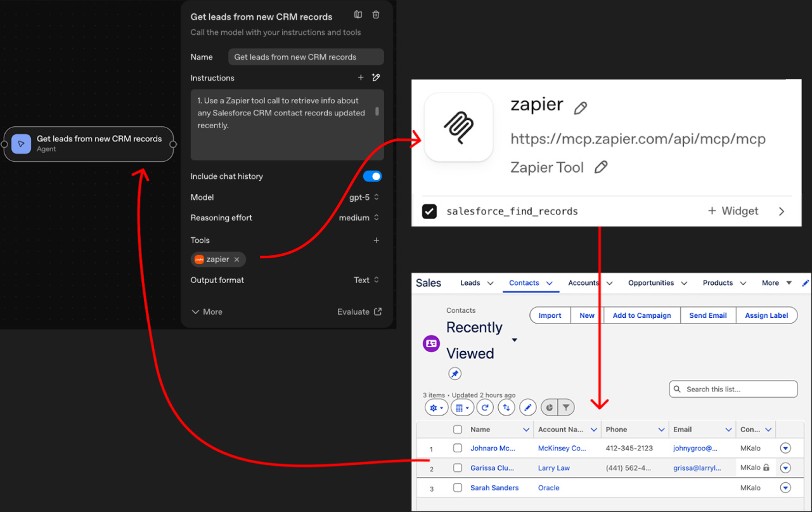Viewport: 812px width, 512px height.
Task: Select the Garissa Clu... row checkbox
Action: point(458,468)
